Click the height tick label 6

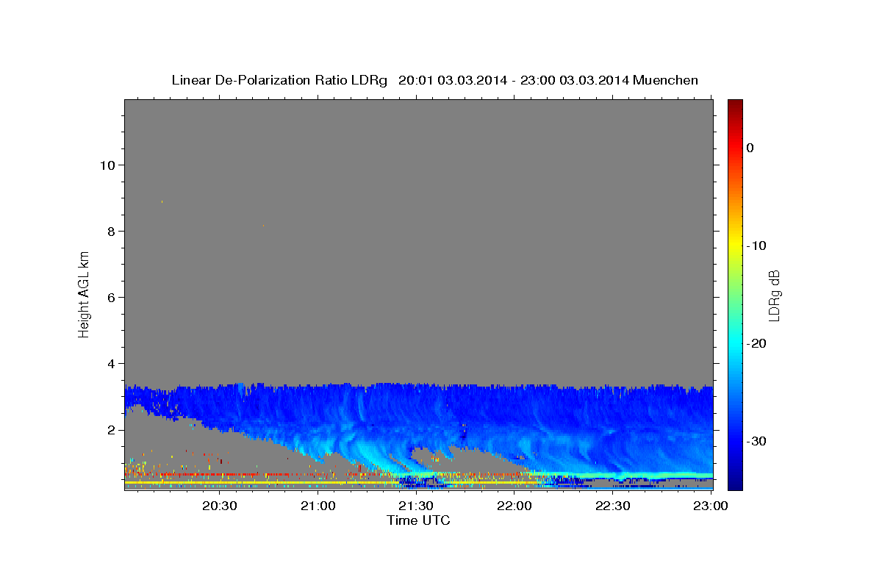click(x=110, y=297)
